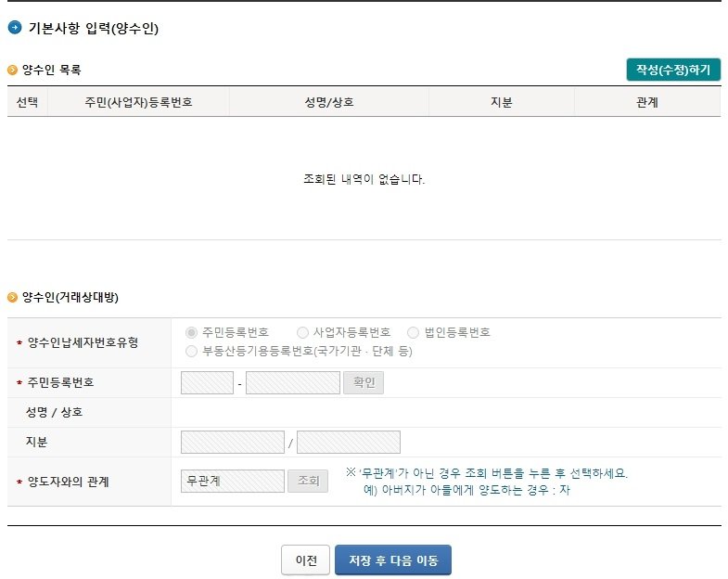Image resolution: width=728 pixels, height=579 pixels.
Task: Click the 성명/상호 column header
Action: tap(329, 102)
